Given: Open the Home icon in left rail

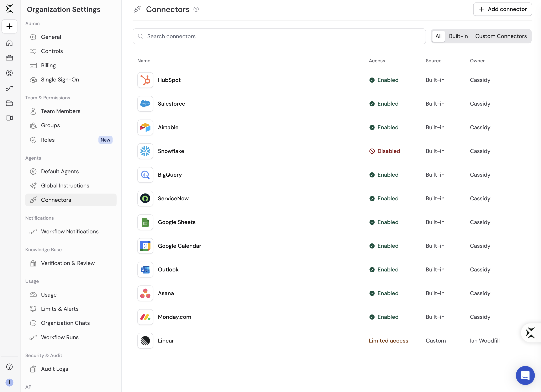Looking at the screenshot, I should [9, 43].
